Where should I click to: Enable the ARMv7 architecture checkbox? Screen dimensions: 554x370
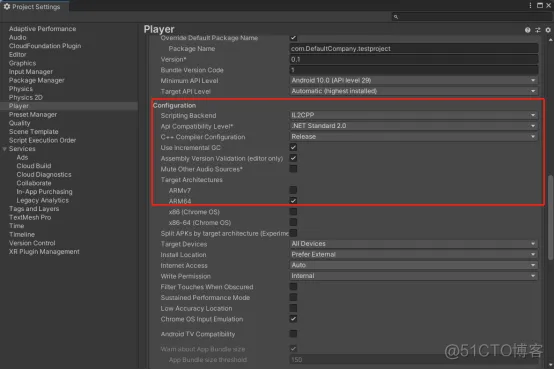[293, 190]
